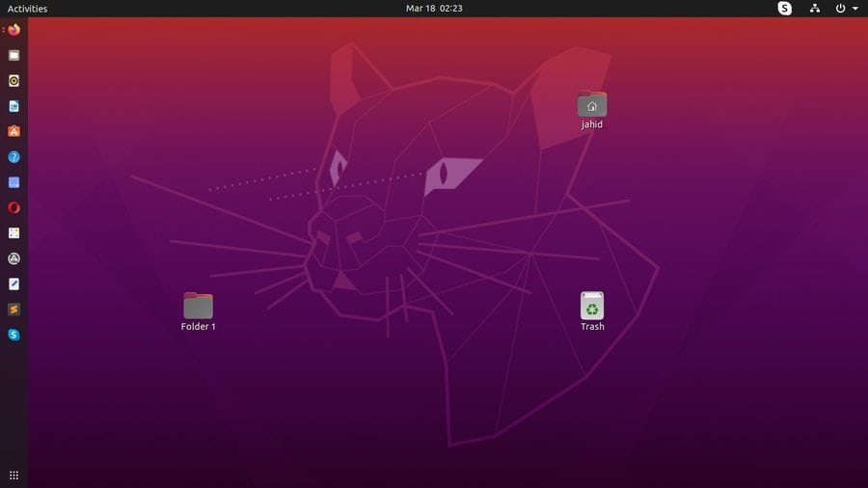
Task: Launch Rhythmbox music player from dock
Action: 14,81
